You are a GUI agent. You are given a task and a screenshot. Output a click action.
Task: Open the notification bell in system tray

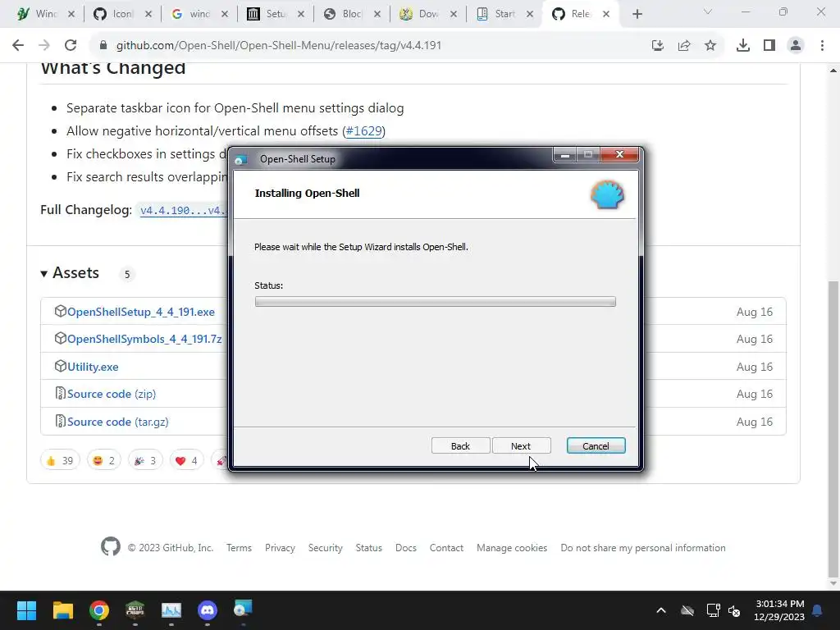(x=818, y=610)
